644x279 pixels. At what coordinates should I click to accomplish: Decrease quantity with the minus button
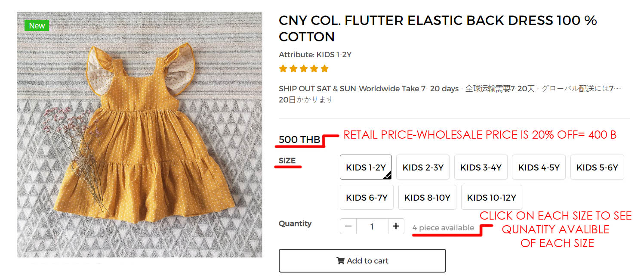point(348,226)
